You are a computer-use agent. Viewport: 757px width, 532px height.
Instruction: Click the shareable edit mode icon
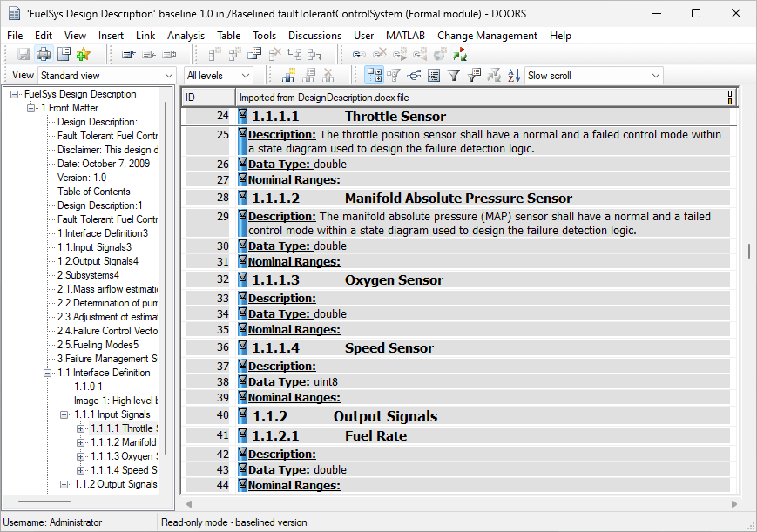click(x=149, y=55)
